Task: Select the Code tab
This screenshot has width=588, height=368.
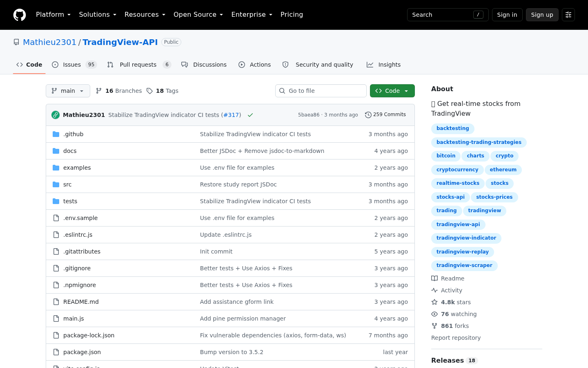Action: coord(29,65)
